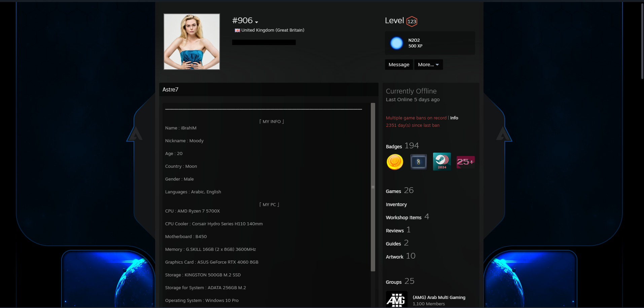Screen dimensions: 644x308
Task: Open the Artwork 10 link
Action: click(x=401, y=256)
